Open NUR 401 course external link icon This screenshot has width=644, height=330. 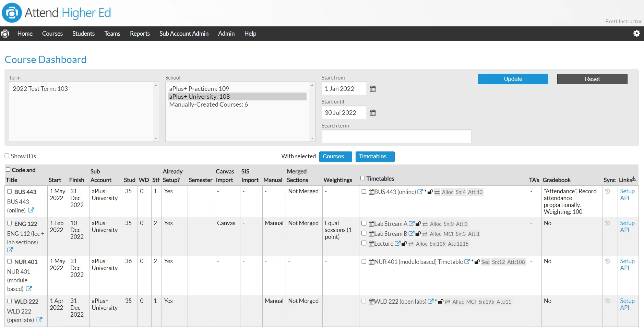(x=29, y=289)
